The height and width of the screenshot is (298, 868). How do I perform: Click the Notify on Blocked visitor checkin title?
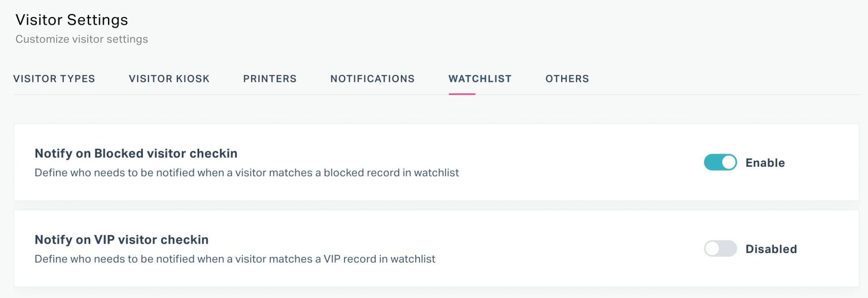136,154
